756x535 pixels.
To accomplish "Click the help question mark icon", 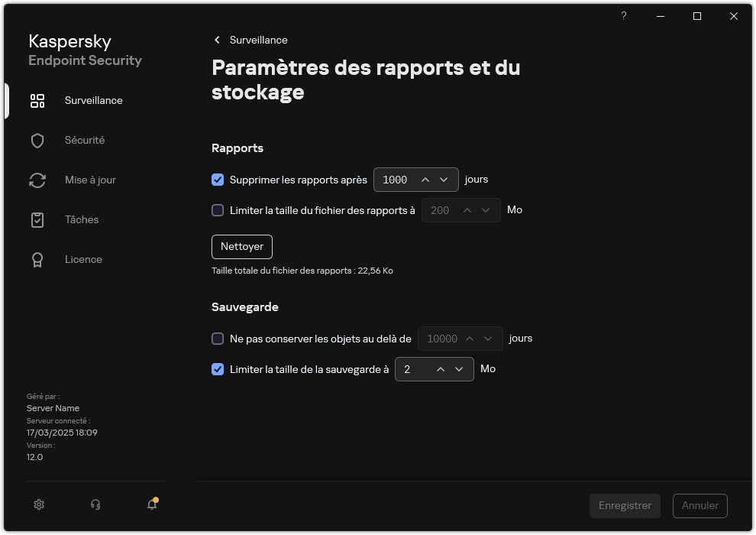I will [623, 16].
